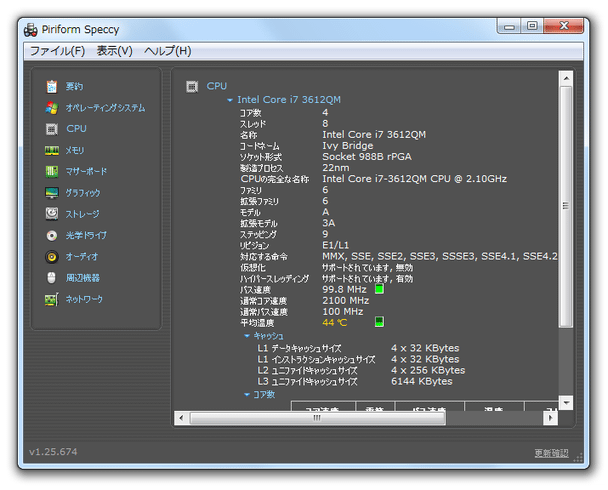Select the 44 ℃ temperature value

335,323
